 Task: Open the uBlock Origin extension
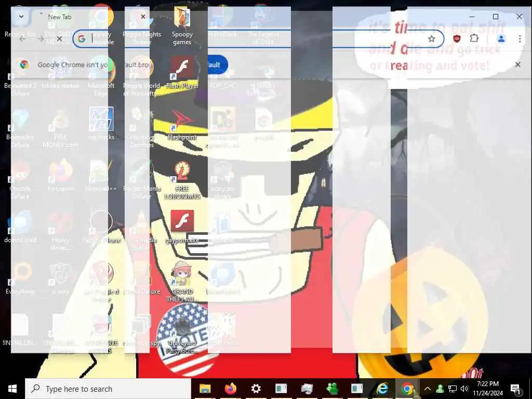457,38
